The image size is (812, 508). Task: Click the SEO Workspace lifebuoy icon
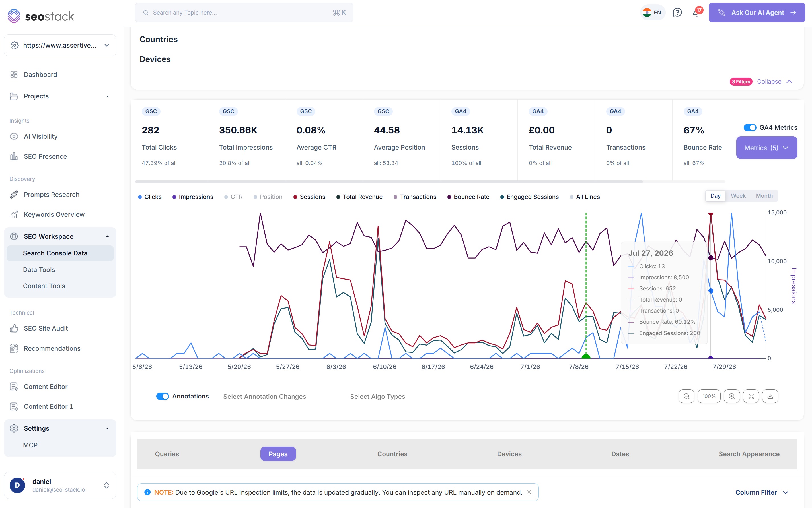click(14, 237)
